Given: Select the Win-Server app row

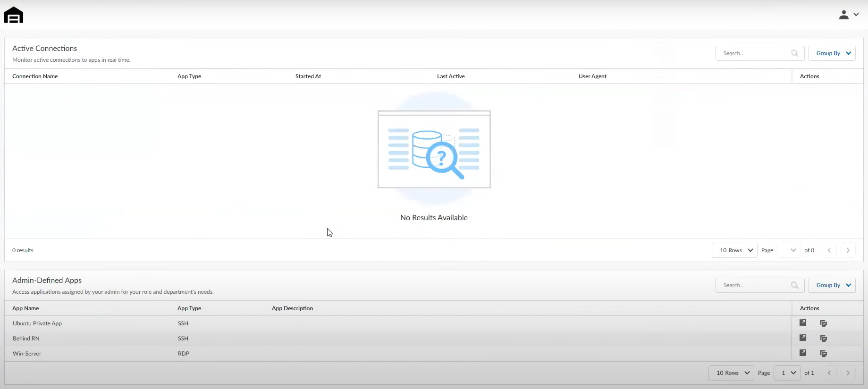Looking at the screenshot, I should point(27,354).
